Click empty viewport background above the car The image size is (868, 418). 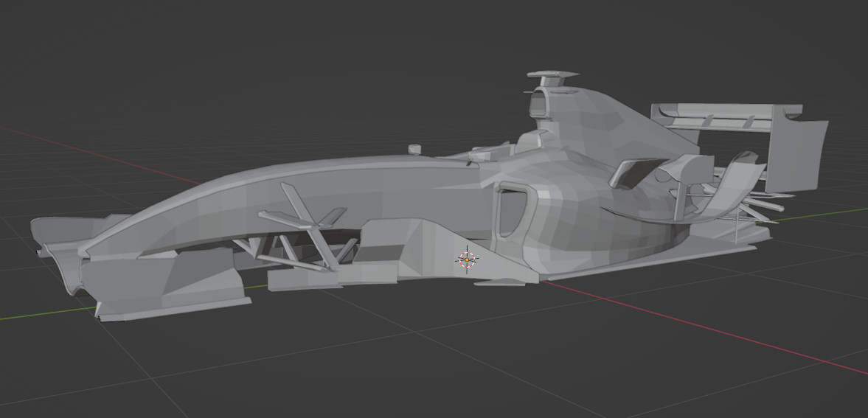pyautogui.click(x=295, y=59)
